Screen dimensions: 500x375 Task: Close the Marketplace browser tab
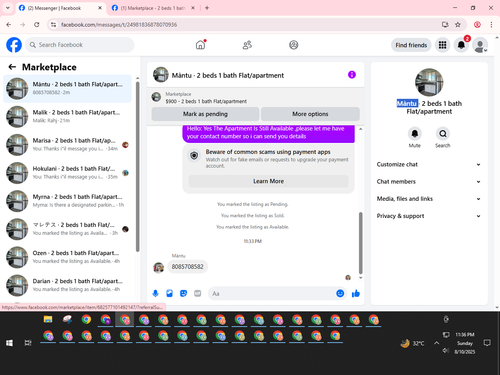coord(193,8)
